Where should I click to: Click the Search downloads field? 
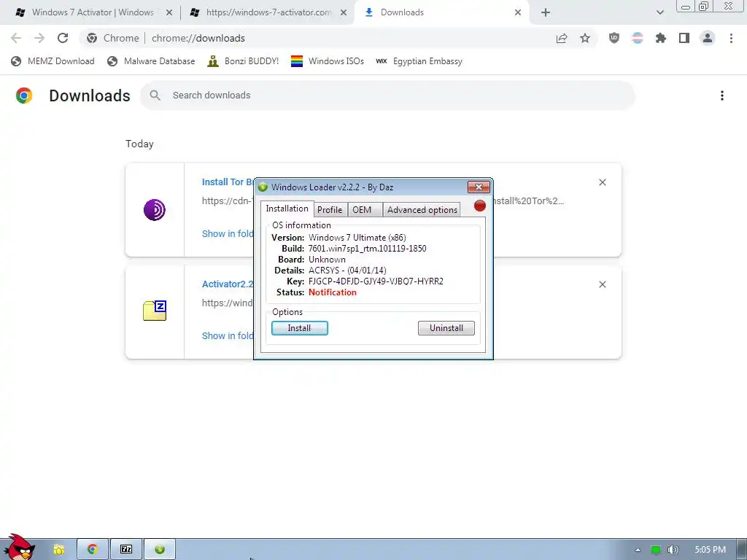388,96
